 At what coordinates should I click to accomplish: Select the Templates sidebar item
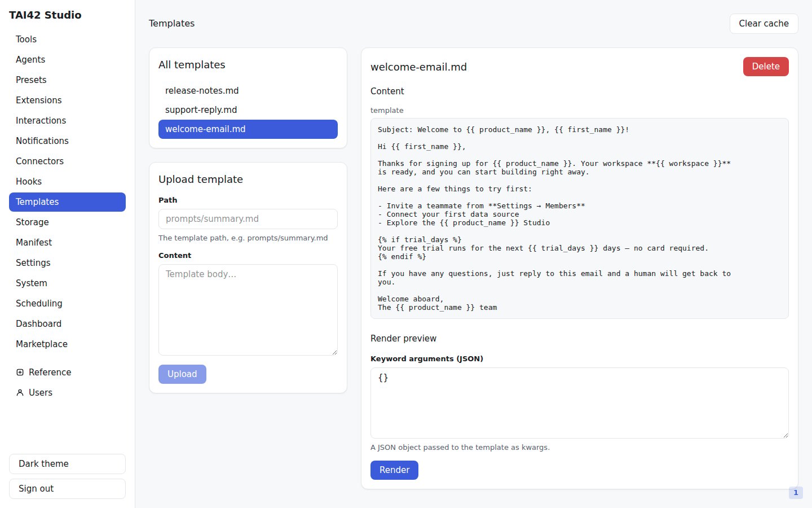(67, 202)
